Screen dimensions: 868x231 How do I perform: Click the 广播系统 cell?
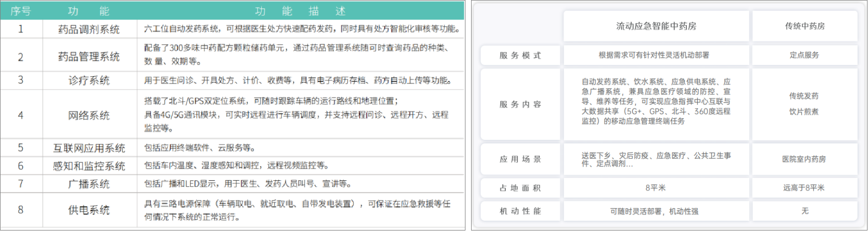(89, 184)
